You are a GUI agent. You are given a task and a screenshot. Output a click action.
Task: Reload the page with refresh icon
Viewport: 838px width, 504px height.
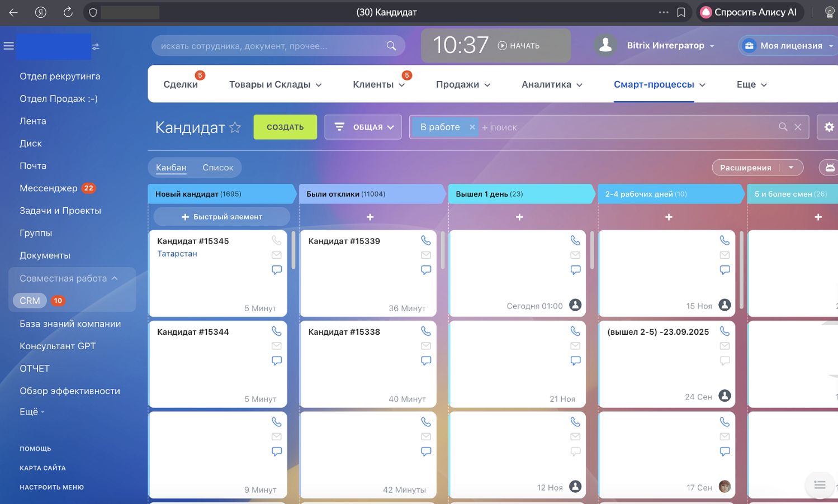point(68,12)
